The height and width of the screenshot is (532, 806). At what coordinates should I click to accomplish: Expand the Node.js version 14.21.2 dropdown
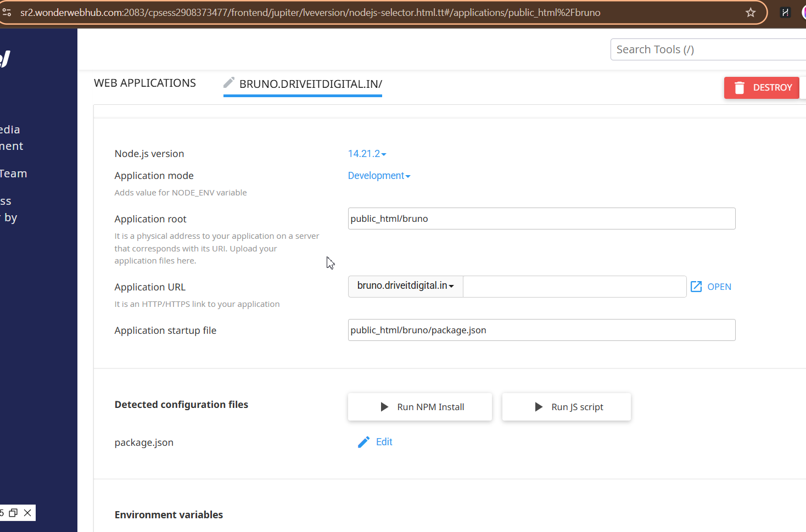pos(367,154)
